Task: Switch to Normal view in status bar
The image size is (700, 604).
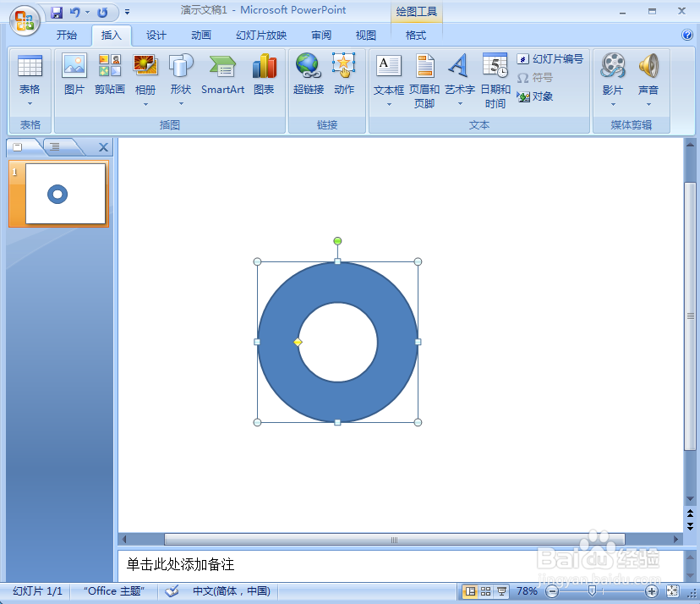Action: click(470, 591)
